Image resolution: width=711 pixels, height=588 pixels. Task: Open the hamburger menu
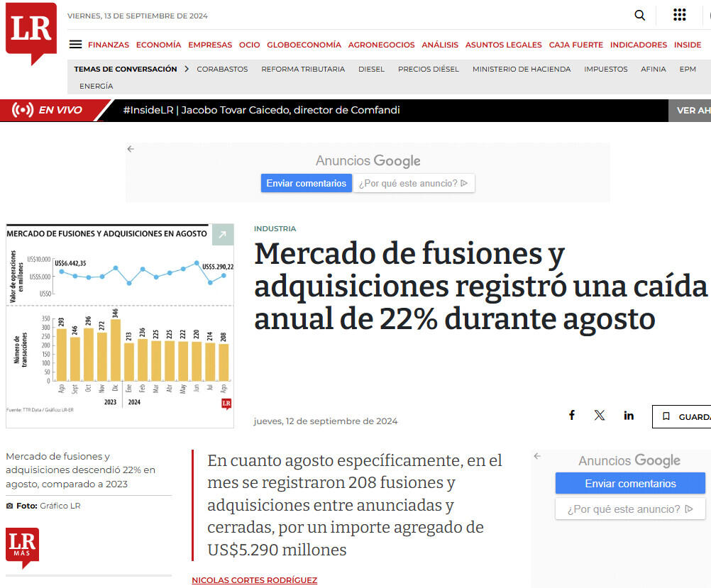coord(75,45)
